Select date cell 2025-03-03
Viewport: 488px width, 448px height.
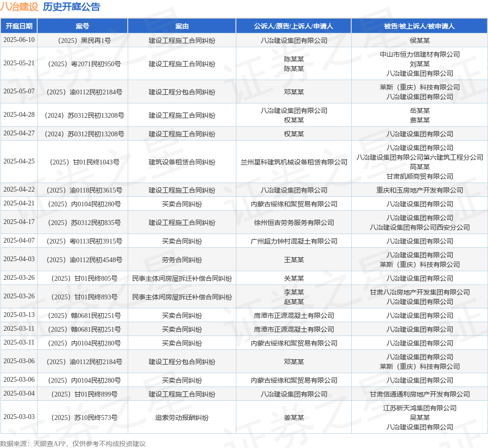click(x=19, y=417)
